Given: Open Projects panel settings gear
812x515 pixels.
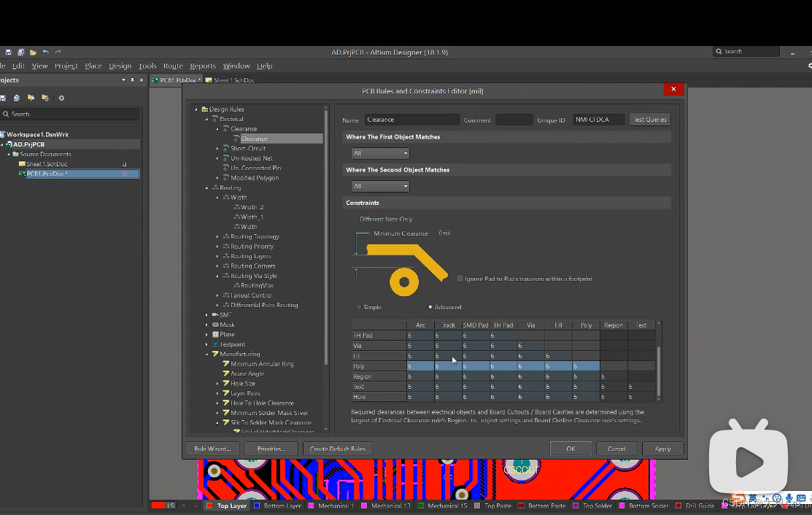Looking at the screenshot, I should [x=61, y=98].
